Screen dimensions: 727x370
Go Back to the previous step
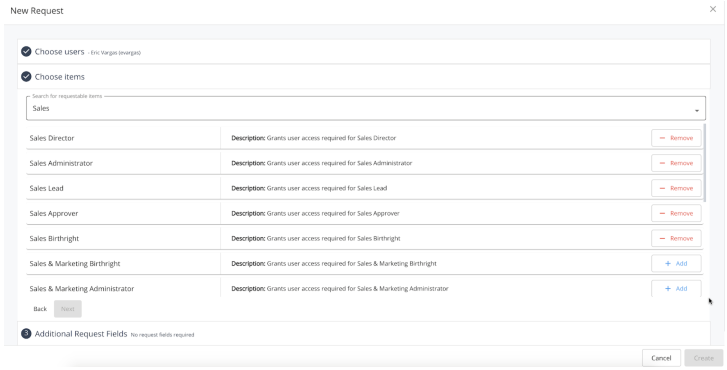[40, 309]
